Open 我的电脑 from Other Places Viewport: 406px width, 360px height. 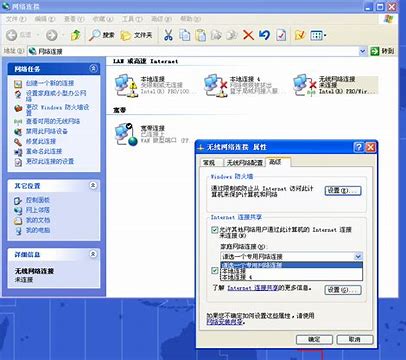tap(38, 230)
